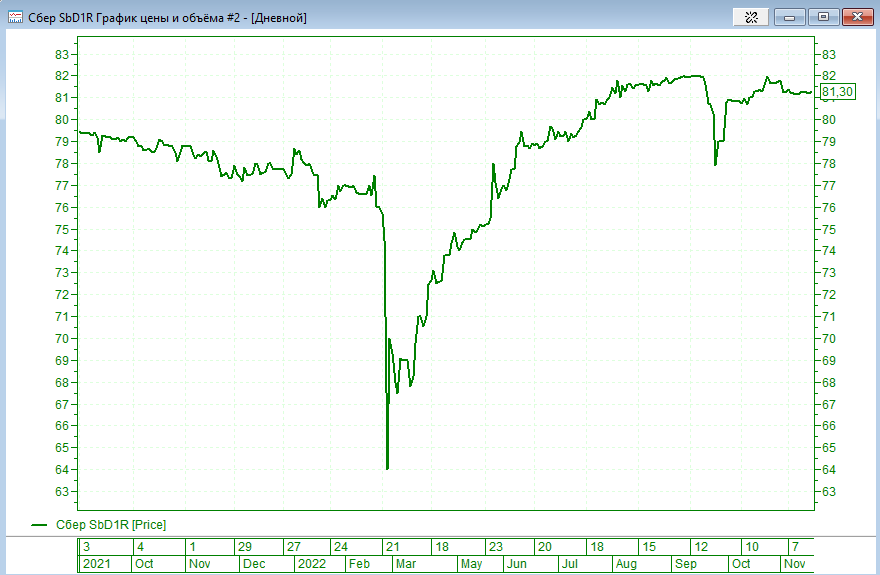Click the chart window icon in title bar
Screen dimensions: 880x575
(16, 17)
